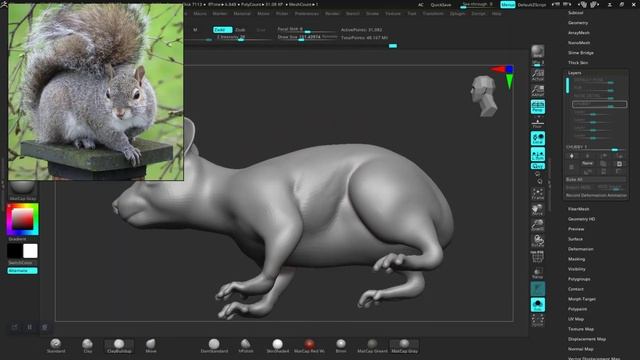Click the Alternate color button
Screen dimensions: 640x360
tap(22, 271)
